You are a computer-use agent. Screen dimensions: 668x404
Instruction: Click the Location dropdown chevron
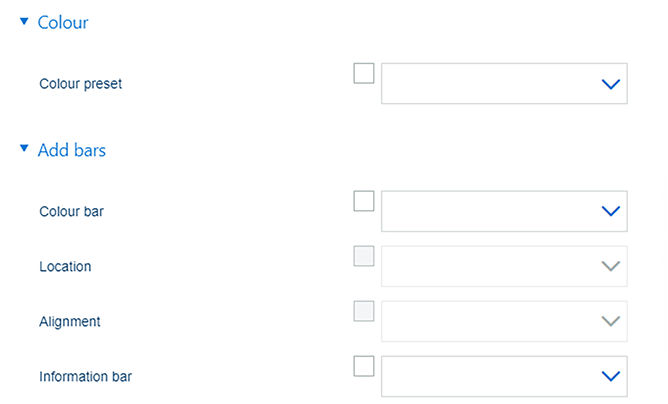(611, 266)
